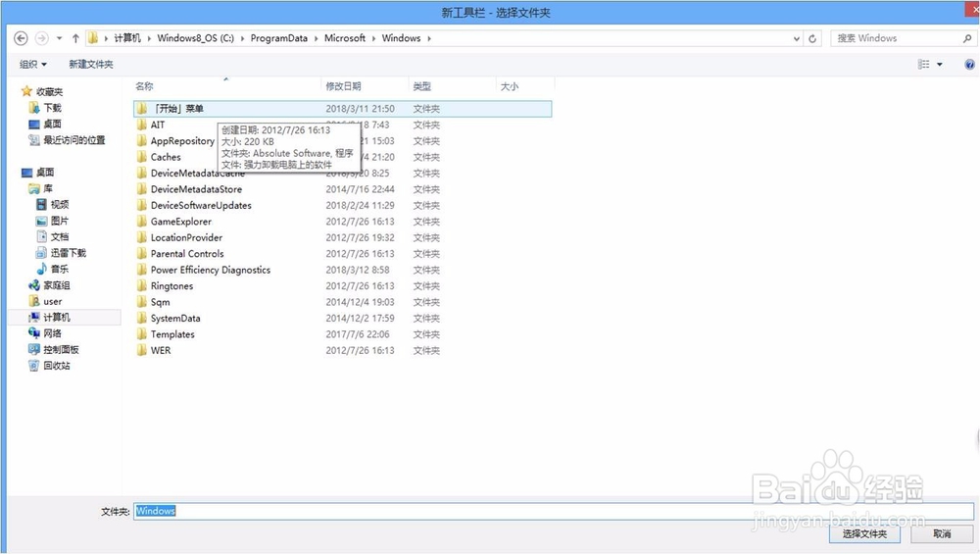Select 库 in navigation tree
The height and width of the screenshot is (554, 980).
click(x=48, y=188)
